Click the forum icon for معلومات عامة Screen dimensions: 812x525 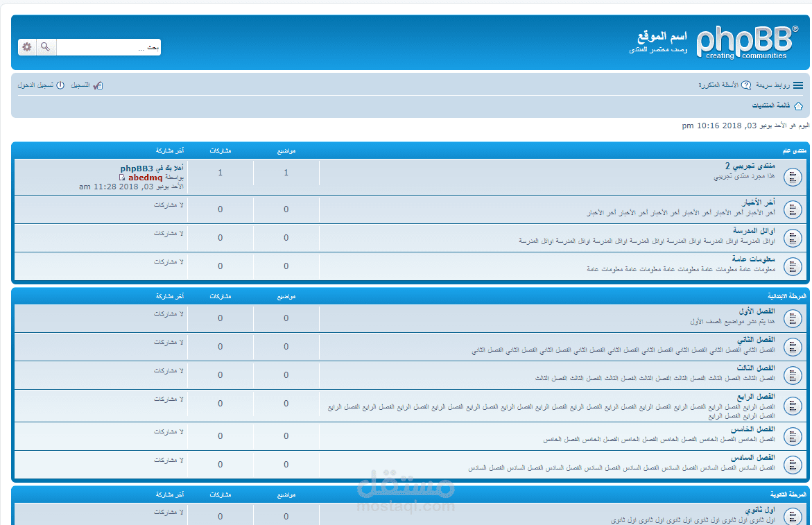coord(793,266)
